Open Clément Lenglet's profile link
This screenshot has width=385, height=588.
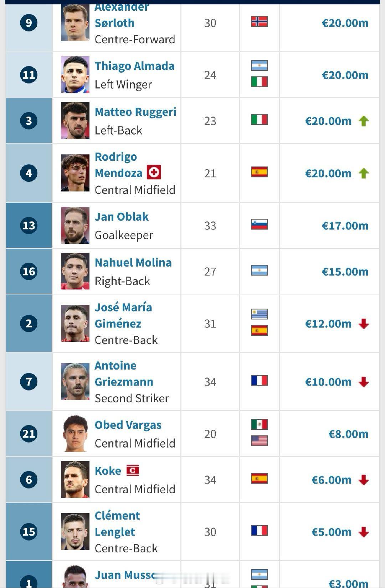(117, 524)
